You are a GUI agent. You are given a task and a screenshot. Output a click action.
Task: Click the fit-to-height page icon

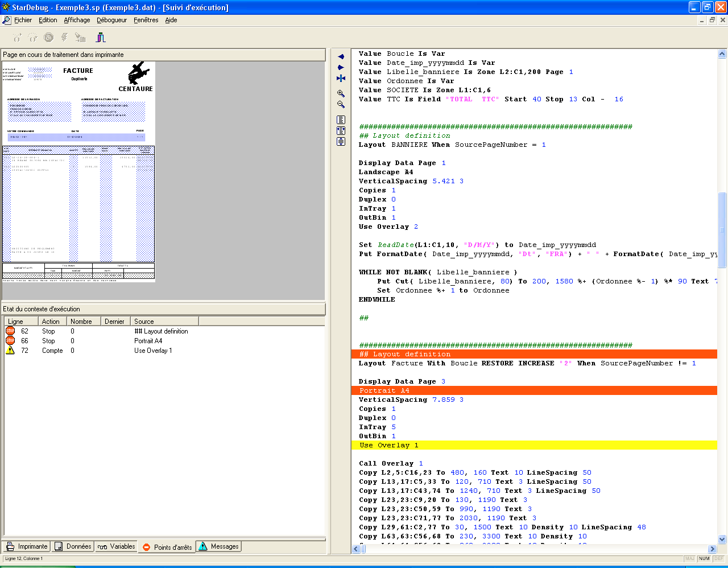341,142
